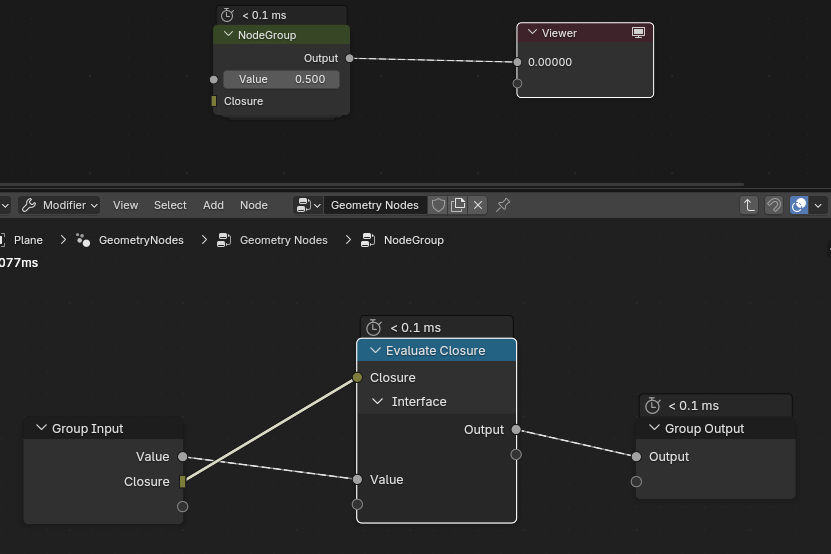Screen dimensions: 831x554
Task: Select the Viewer node header
Action: tap(585, 32)
